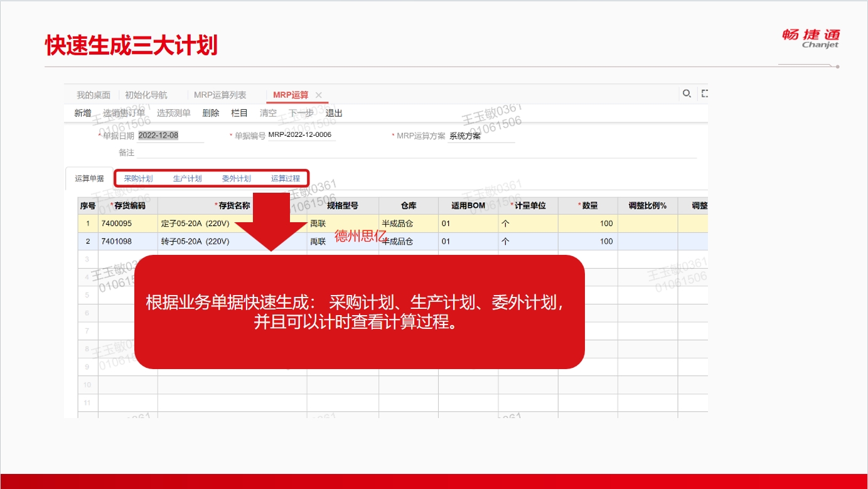Click 选销售订单 toolbar button

[124, 113]
